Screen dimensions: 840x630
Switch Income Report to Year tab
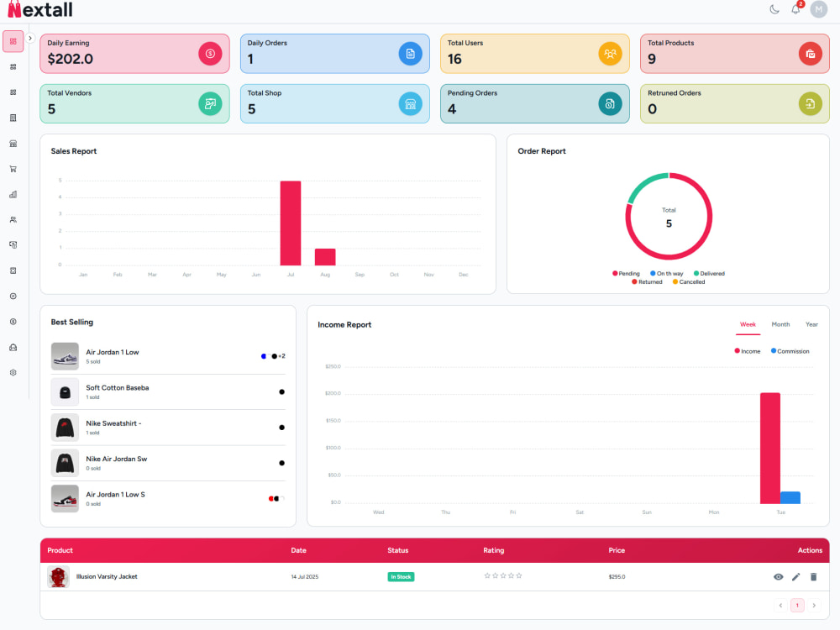click(x=811, y=324)
